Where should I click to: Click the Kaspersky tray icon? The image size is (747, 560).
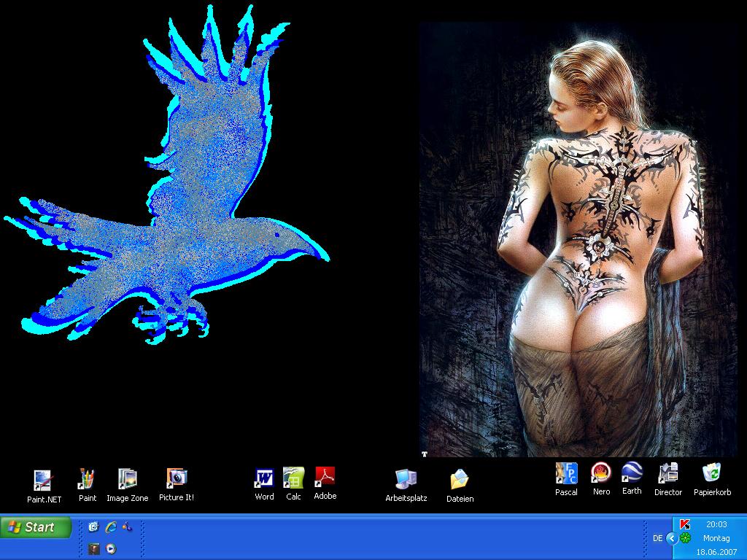[685, 524]
